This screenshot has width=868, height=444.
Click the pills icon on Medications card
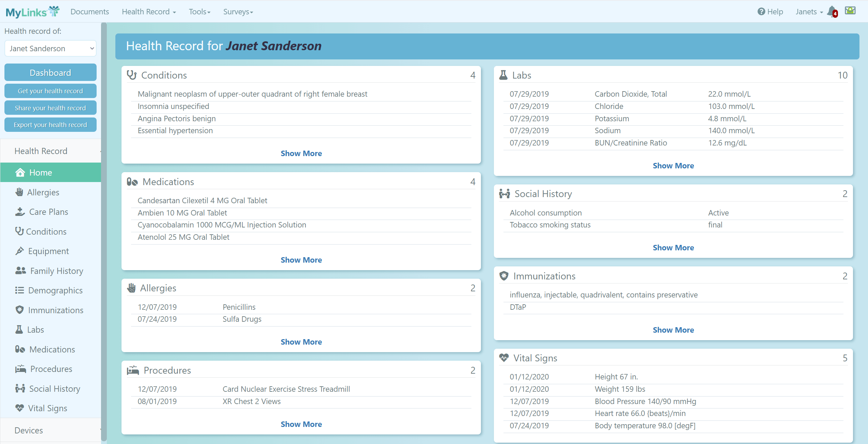(x=132, y=182)
